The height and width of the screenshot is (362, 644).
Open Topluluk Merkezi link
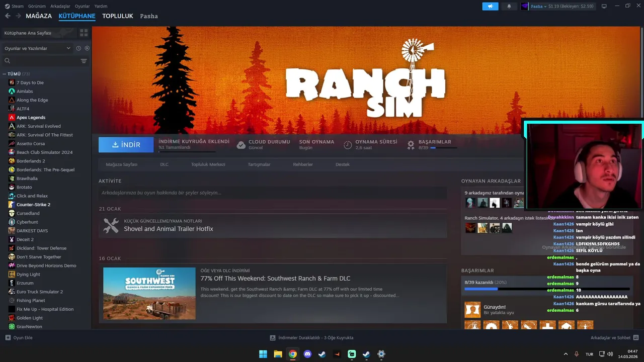(x=208, y=164)
